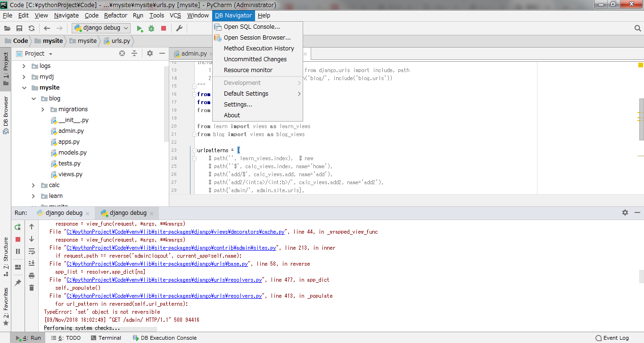The image size is (644, 343).
Task: Toggle the 6: TODO tool window
Action: [66, 338]
